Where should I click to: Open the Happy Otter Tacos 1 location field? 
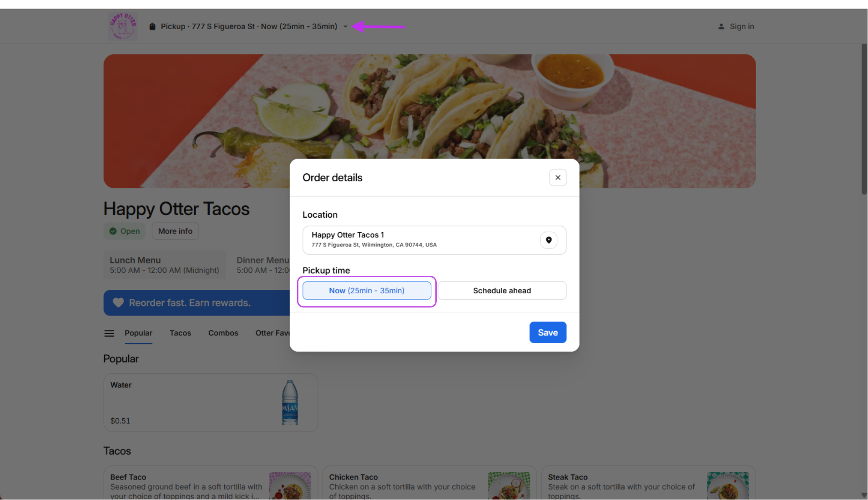[434, 240]
